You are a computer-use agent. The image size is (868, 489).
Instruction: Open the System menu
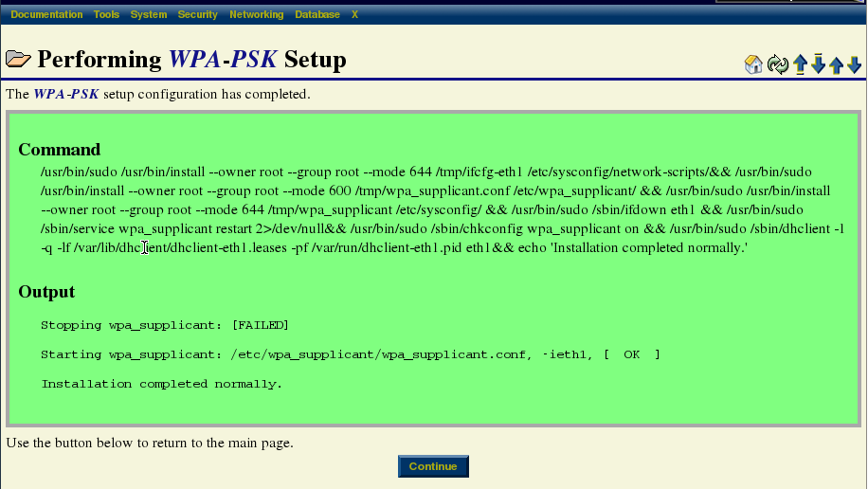[x=149, y=14]
